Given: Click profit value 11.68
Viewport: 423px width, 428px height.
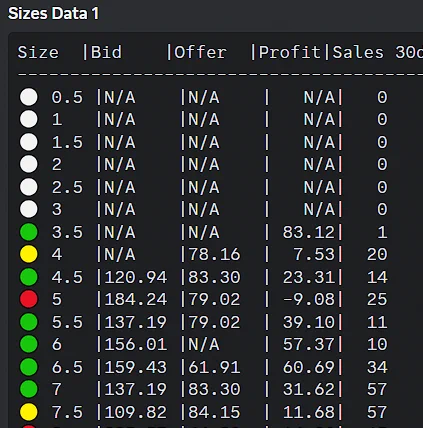Looking at the screenshot, I should point(309,412).
